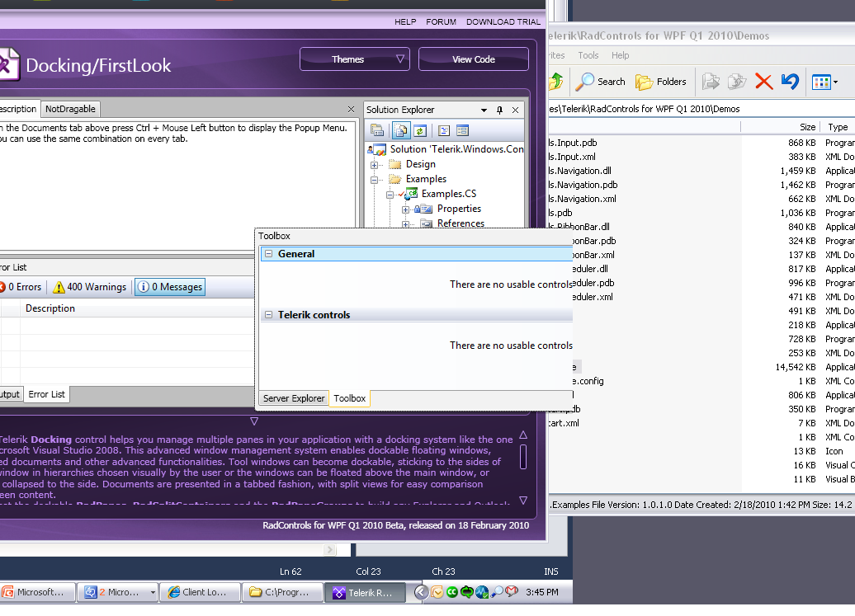Click the Telerik R... taskbar button

366,593
